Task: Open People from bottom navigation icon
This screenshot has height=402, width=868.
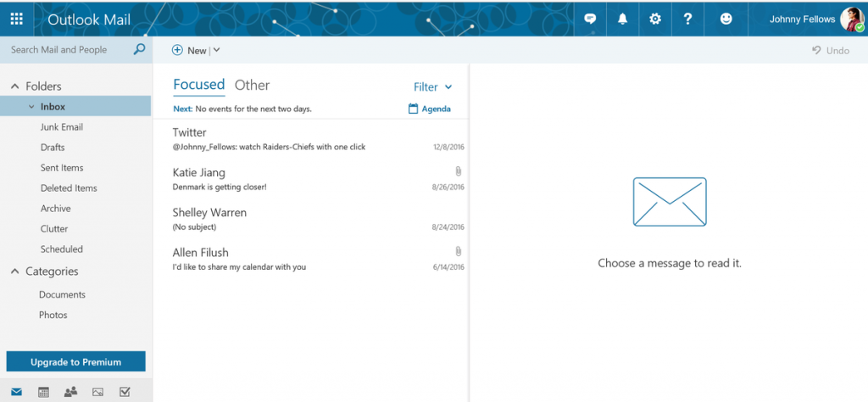Action: tap(70, 392)
